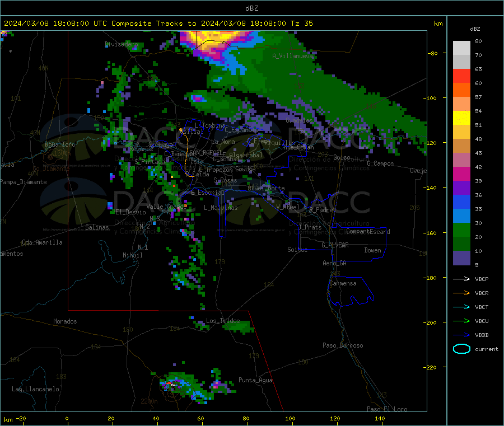Click the 'current' legend label
The width and height of the screenshot is (504, 426).
[x=487, y=349]
